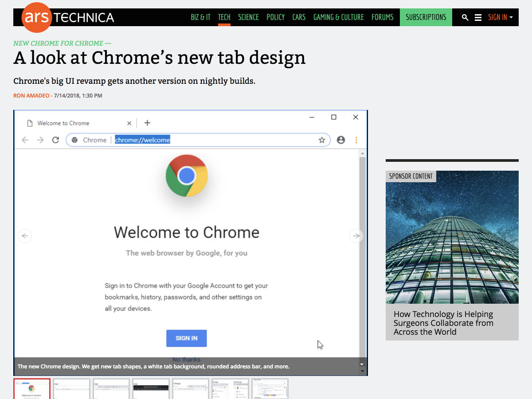This screenshot has width=532, height=399.
Task: Click the No thanks link
Action: 187,360
